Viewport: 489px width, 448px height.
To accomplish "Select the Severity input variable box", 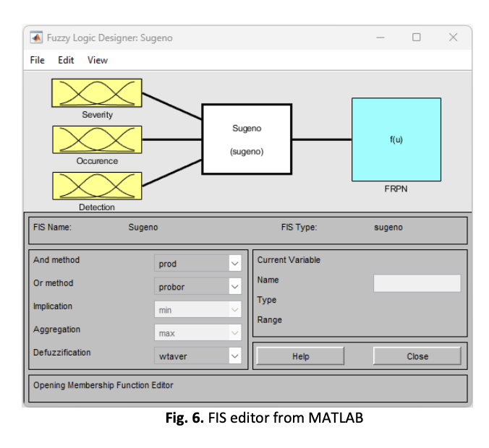I will [x=97, y=93].
